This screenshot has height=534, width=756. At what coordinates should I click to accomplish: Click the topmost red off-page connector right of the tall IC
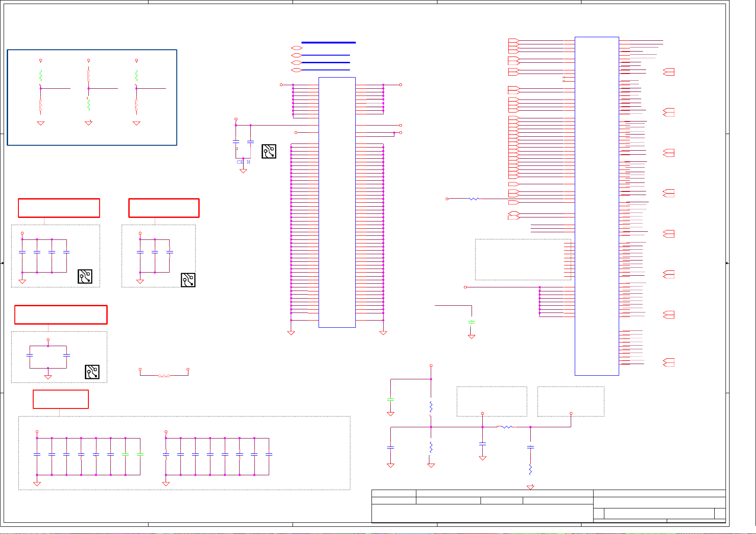[669, 72]
